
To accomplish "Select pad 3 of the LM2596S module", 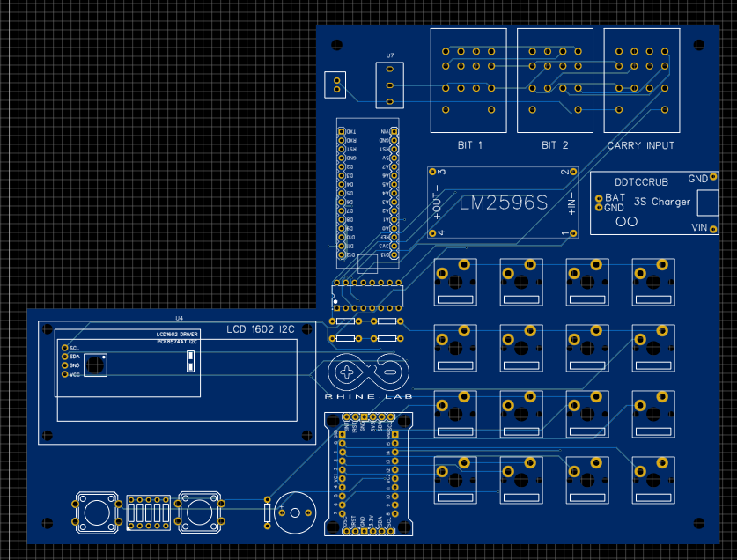I will [432, 172].
